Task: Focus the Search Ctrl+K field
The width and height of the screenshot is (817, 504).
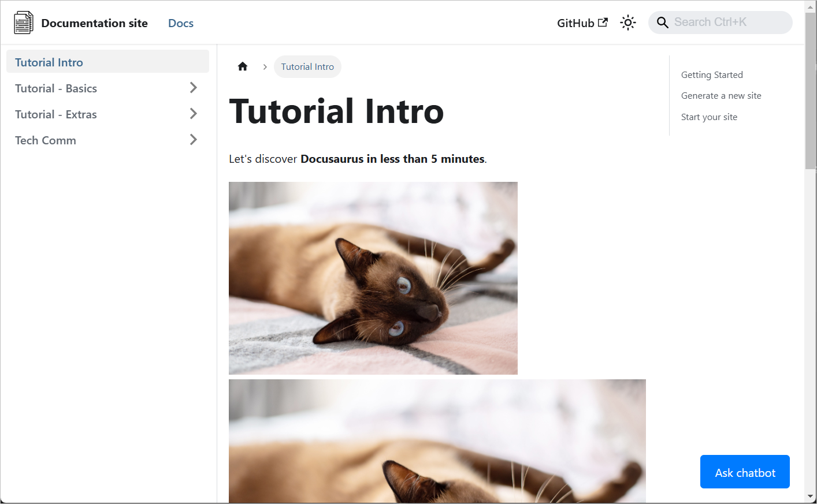Action: pyautogui.click(x=721, y=23)
